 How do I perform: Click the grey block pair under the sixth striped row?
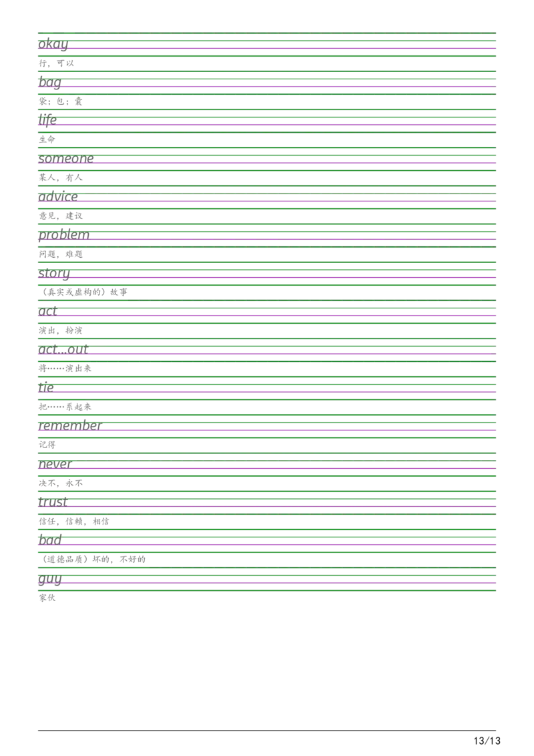click(61, 254)
